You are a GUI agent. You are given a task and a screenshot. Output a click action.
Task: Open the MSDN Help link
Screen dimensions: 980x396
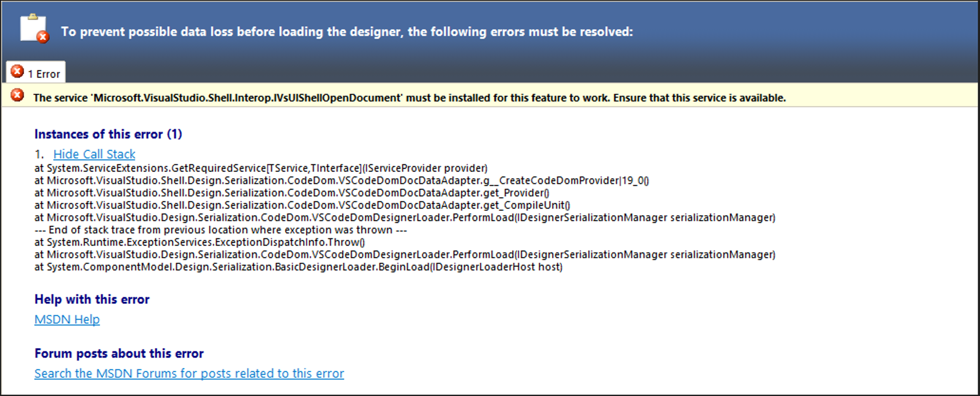pyautogui.click(x=67, y=319)
